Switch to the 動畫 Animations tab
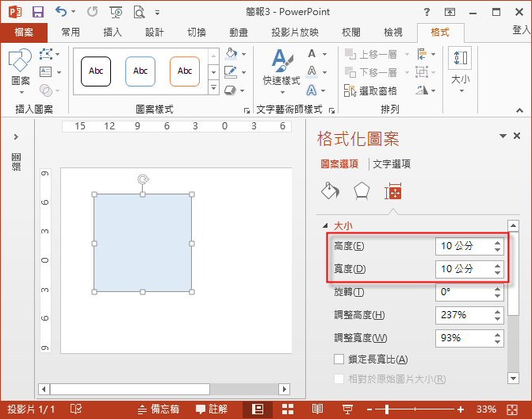Viewport: 532px width, 419px height. (x=239, y=33)
